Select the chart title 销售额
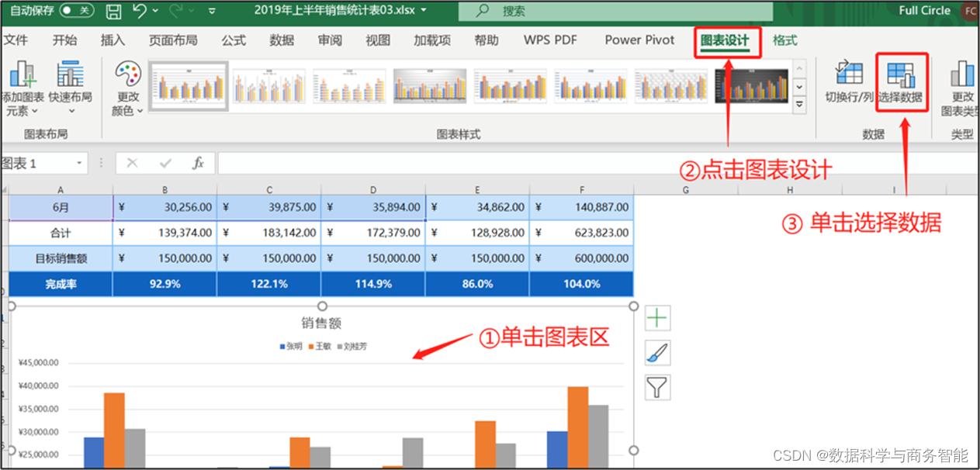Screen dimensions: 980x470 pos(321,323)
